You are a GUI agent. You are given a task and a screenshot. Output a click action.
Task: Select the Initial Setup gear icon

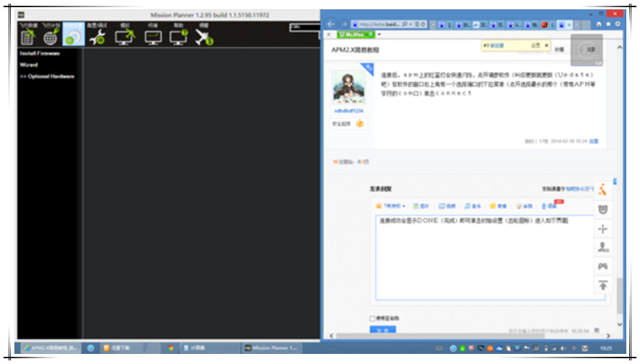(x=73, y=36)
